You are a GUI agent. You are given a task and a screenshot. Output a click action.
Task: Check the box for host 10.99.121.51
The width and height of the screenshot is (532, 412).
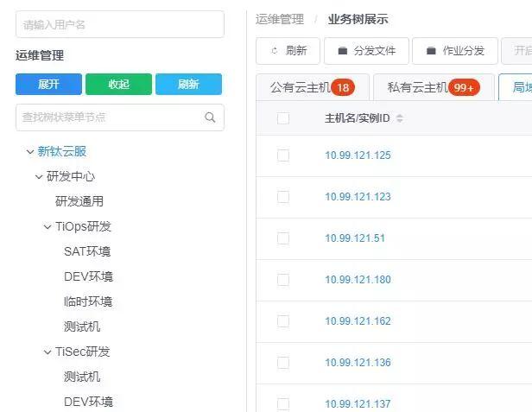283,238
